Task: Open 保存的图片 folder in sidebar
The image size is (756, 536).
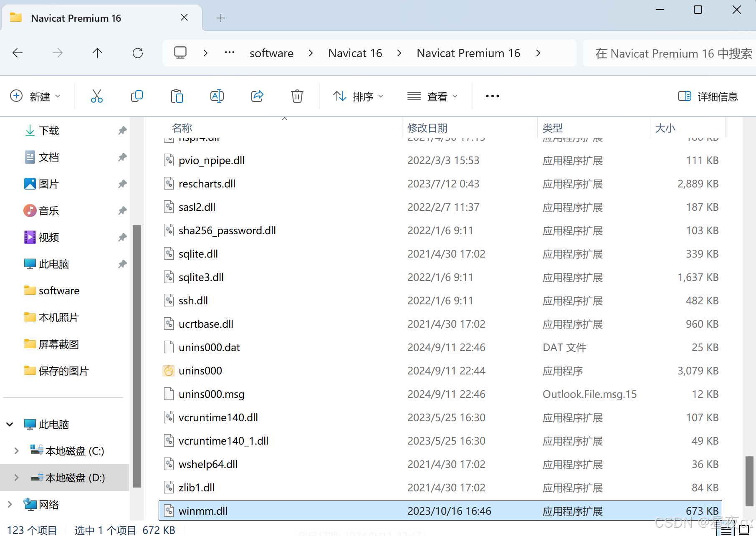Action: (x=63, y=371)
